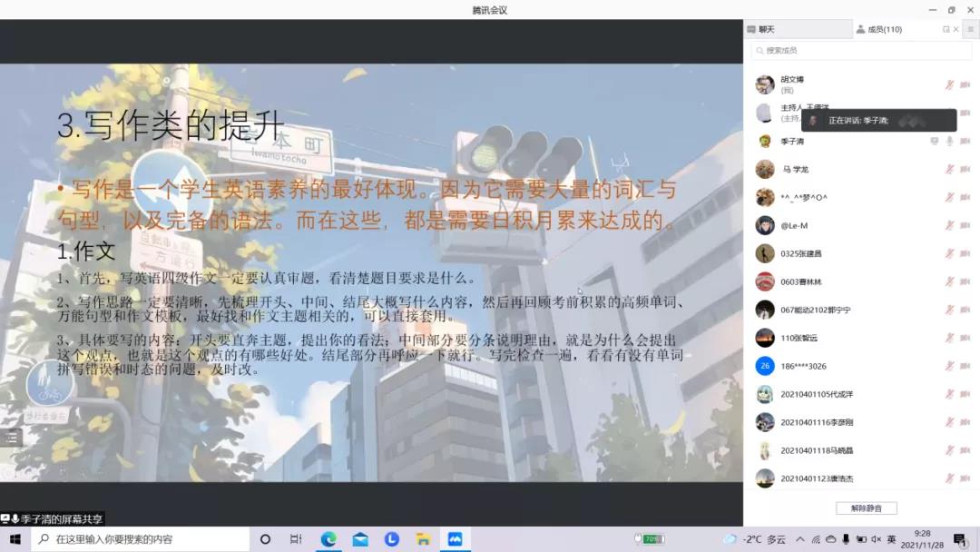Launch Microsoft Edge from taskbar

pyautogui.click(x=328, y=539)
